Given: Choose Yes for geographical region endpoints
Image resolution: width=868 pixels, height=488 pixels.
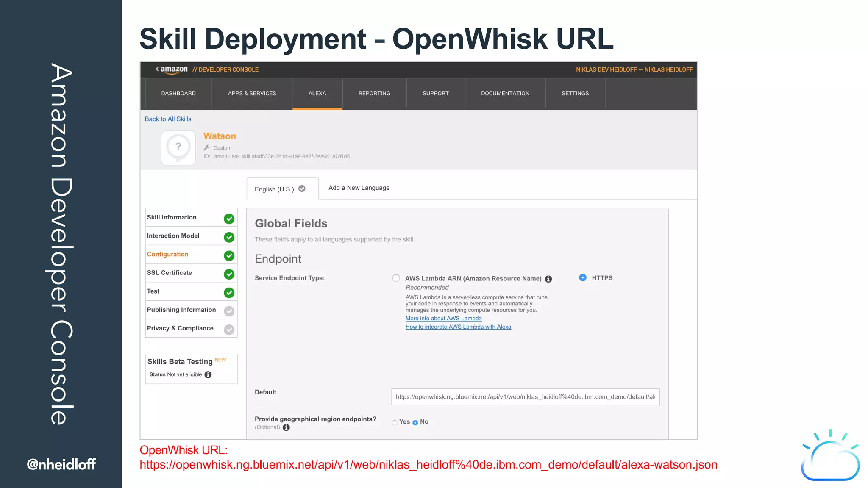Looking at the screenshot, I should coord(395,422).
